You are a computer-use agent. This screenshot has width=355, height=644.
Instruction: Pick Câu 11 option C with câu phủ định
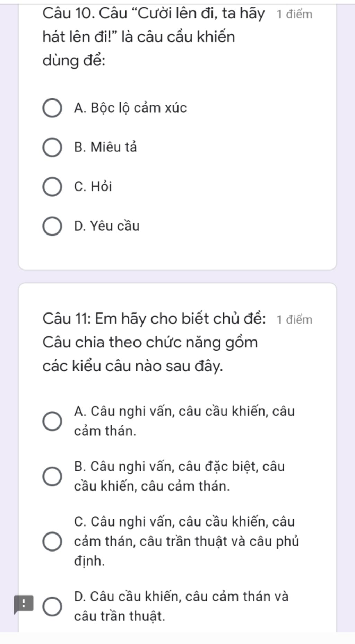pyautogui.click(x=52, y=541)
